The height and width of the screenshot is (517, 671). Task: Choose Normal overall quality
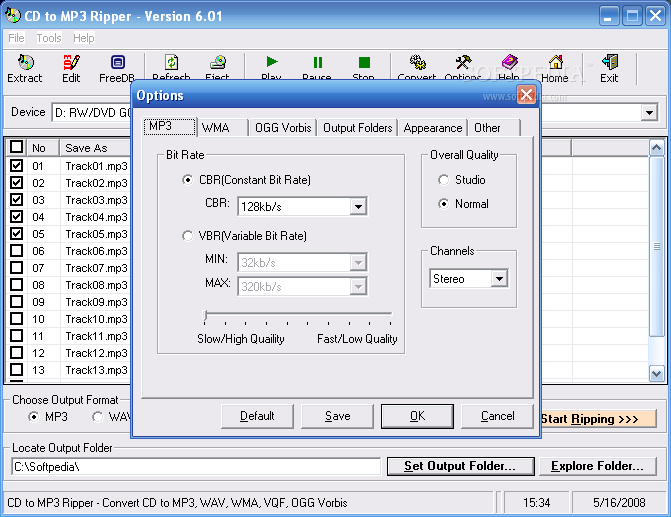click(444, 204)
